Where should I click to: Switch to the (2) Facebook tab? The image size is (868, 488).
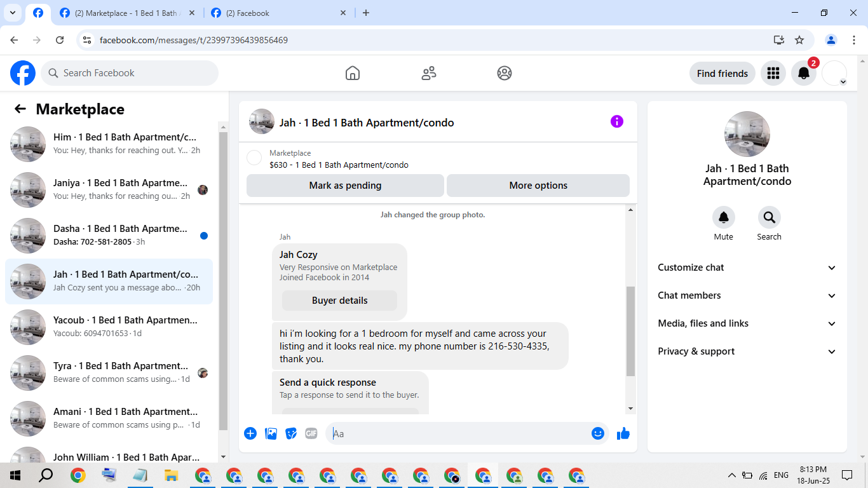(x=278, y=13)
